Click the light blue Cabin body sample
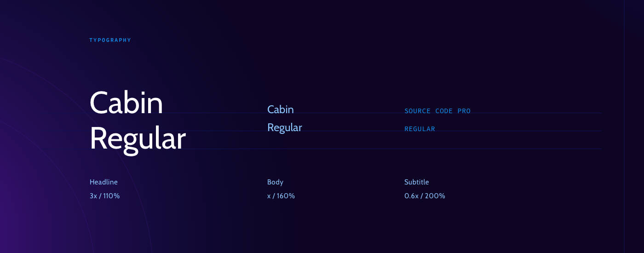 pyautogui.click(x=280, y=109)
